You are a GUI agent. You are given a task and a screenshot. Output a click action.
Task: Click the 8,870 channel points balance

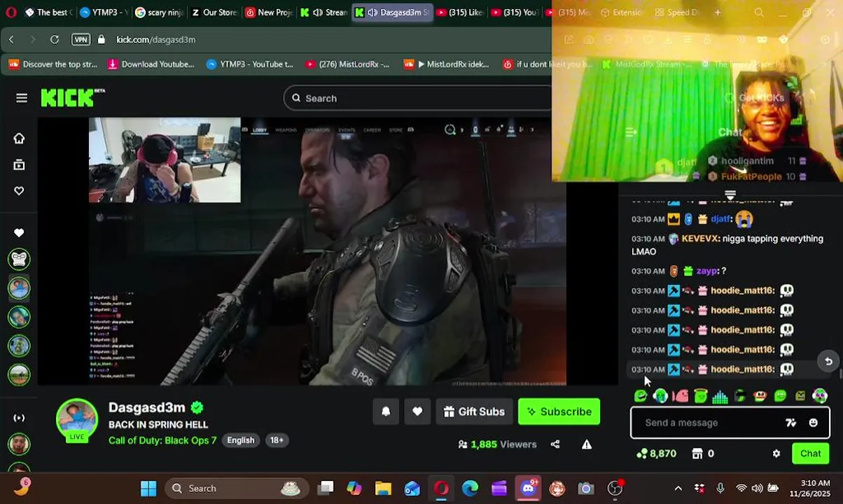pyautogui.click(x=656, y=454)
